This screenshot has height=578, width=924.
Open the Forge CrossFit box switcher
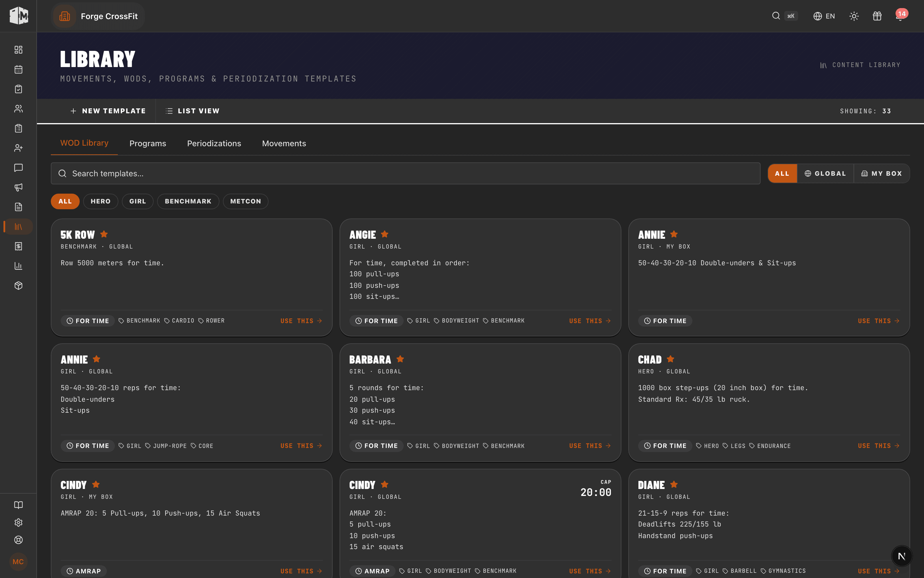[x=98, y=16]
